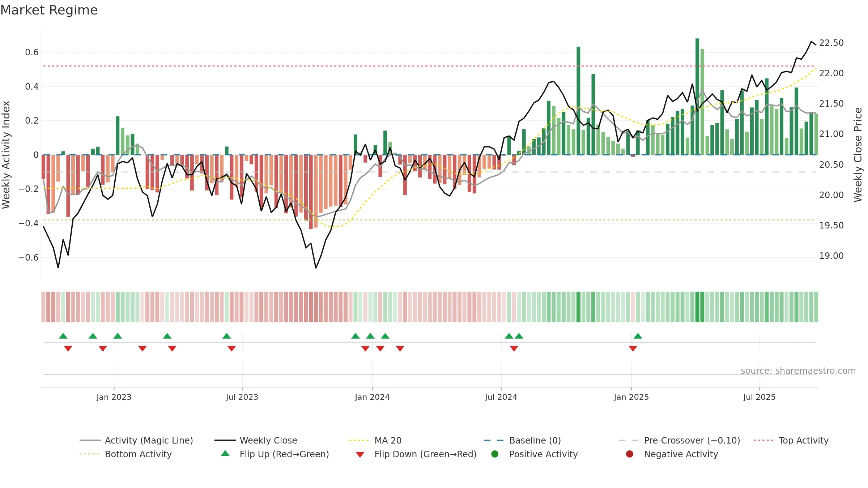Click the Negative Activity legend label

[681, 454]
